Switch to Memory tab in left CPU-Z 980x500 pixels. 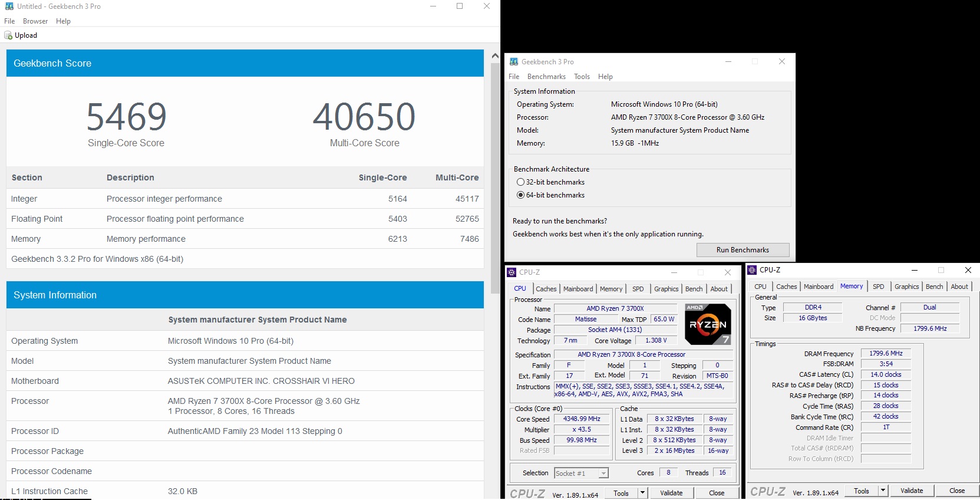[x=611, y=289]
